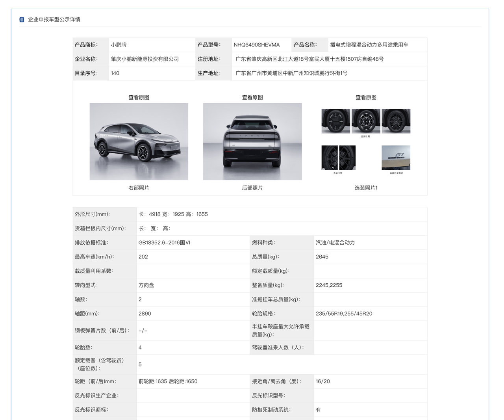The height and width of the screenshot is (420, 504).
Task: Select approach/departure angle value 16/20
Action: 323,381
